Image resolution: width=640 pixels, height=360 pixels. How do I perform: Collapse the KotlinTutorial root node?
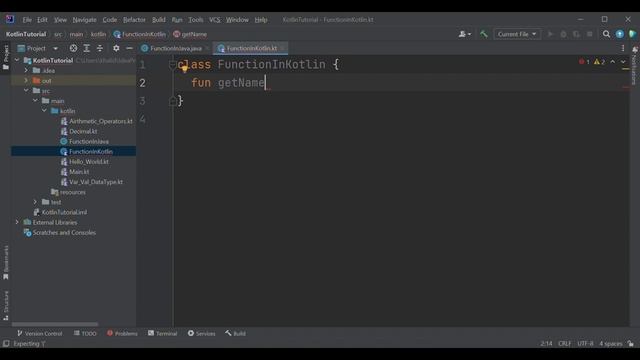(17, 60)
